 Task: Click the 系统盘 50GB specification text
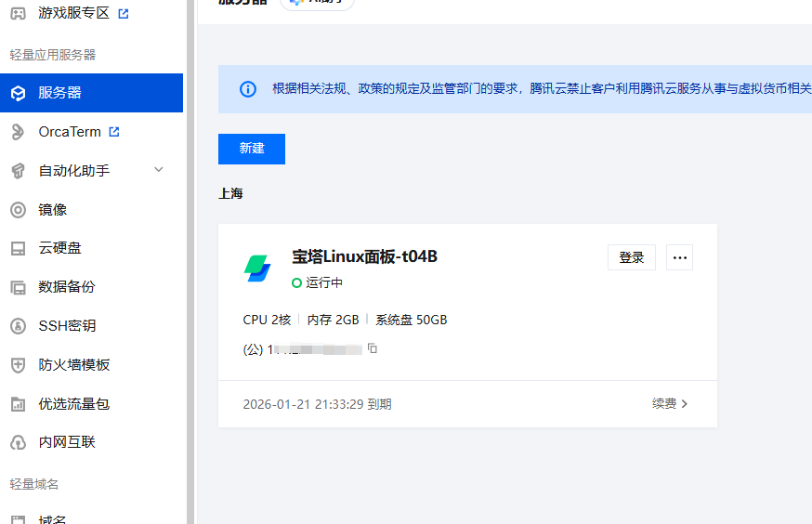pyautogui.click(x=412, y=320)
